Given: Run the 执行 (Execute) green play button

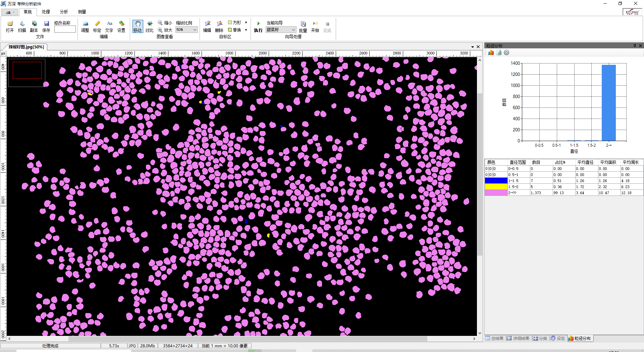Looking at the screenshot, I should tap(258, 24).
